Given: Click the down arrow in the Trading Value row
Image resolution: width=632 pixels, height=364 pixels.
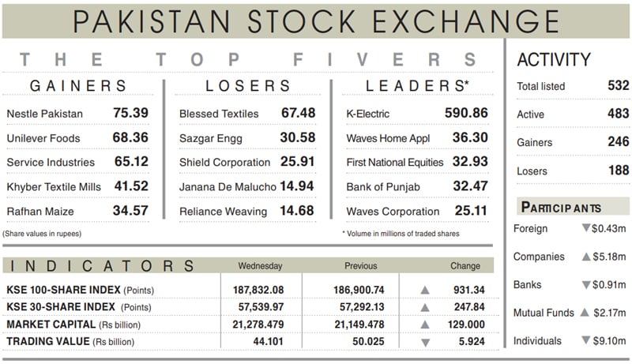Looking at the screenshot, I should click(425, 342).
